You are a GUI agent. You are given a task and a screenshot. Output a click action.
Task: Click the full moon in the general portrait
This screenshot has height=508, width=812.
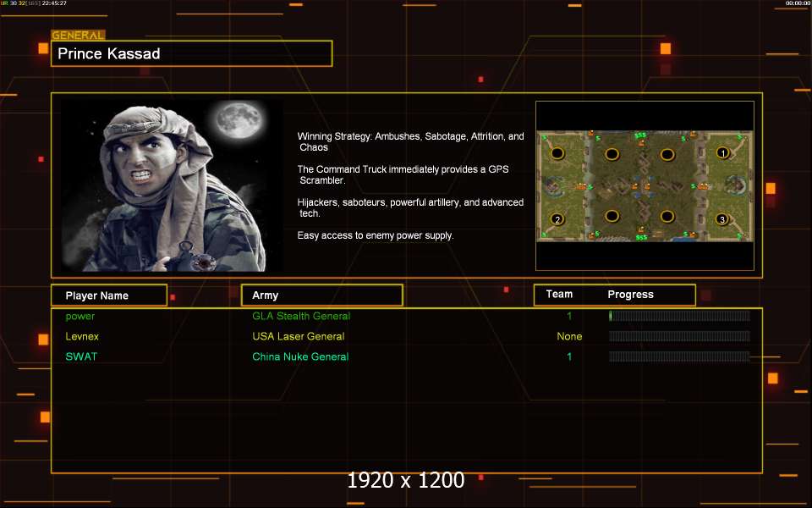click(x=239, y=119)
